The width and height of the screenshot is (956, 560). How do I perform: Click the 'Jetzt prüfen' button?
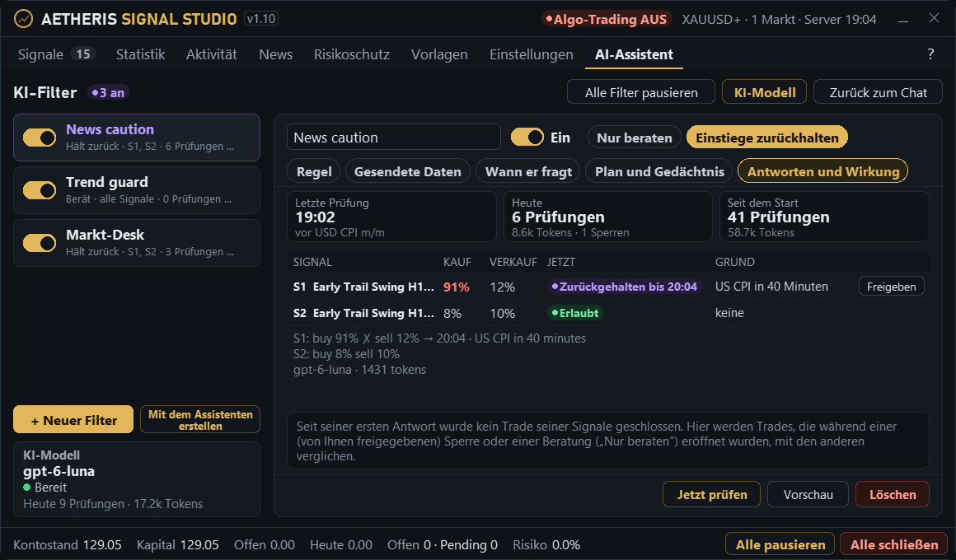711,494
